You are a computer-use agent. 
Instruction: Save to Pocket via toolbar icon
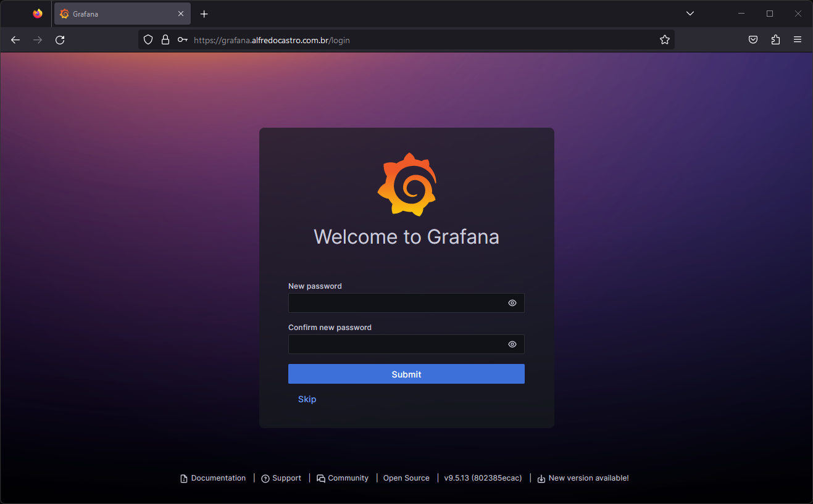pyautogui.click(x=753, y=39)
